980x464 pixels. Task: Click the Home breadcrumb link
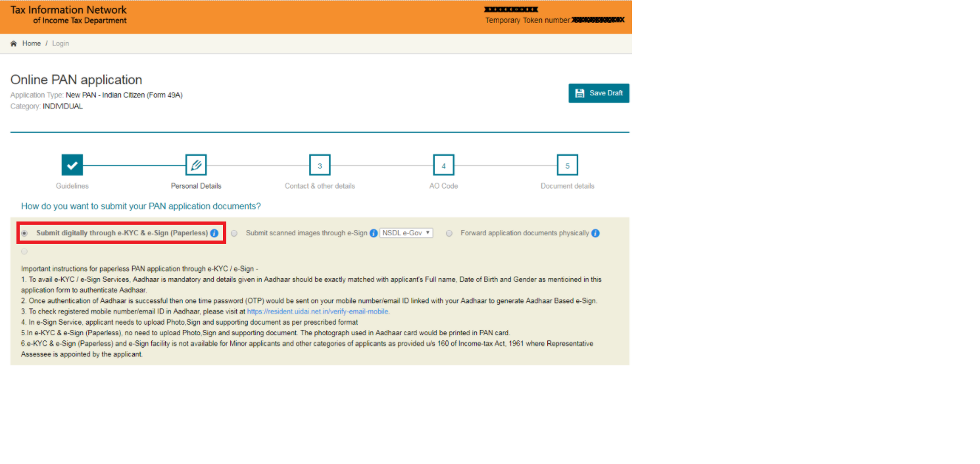[x=32, y=43]
